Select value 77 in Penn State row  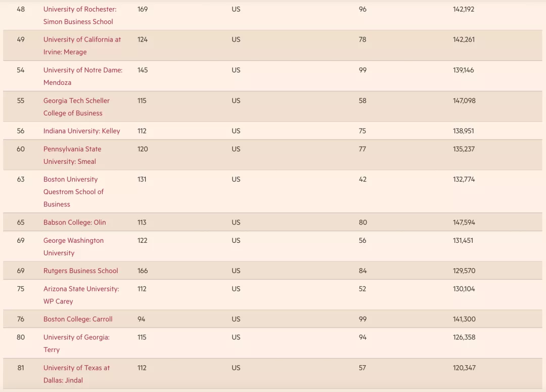362,149
